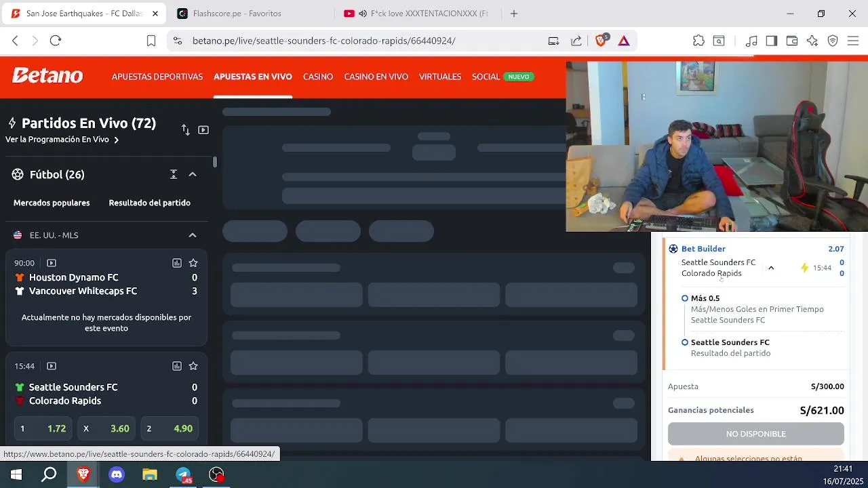Screen dimensions: 868x488
Task: Close the San Jose Earthquakes tab
Action: (155, 14)
